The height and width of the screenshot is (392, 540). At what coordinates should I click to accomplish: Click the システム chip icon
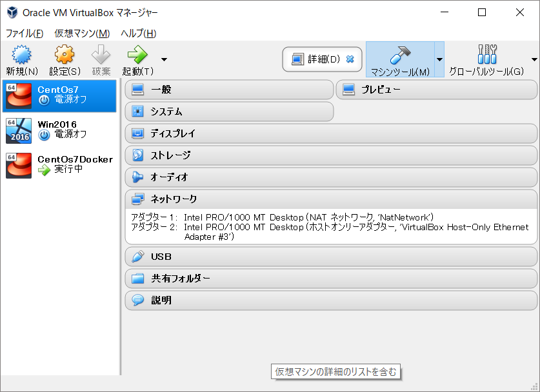(138, 112)
